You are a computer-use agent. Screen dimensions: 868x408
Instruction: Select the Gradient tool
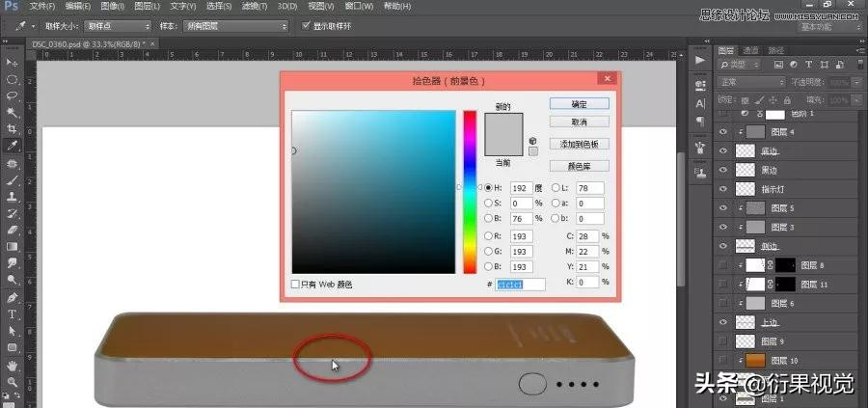point(12,247)
